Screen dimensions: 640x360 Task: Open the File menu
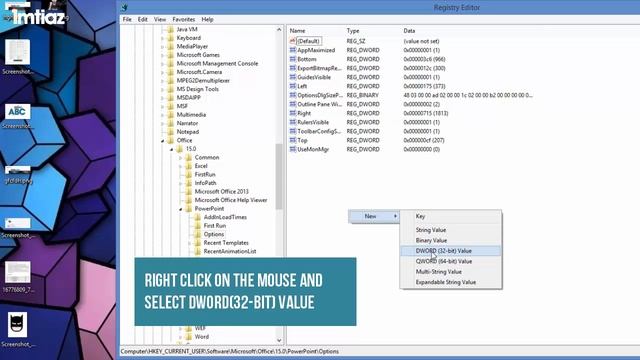(127, 19)
